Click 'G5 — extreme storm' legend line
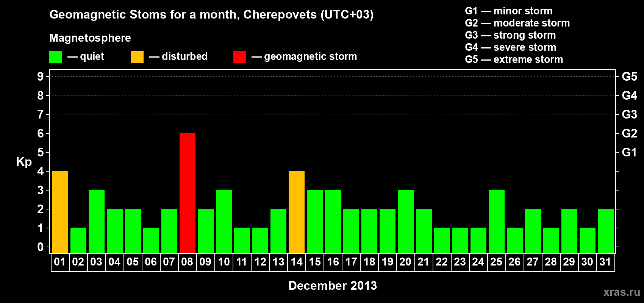Viewport: 644px width, 303px height. tap(514, 59)
